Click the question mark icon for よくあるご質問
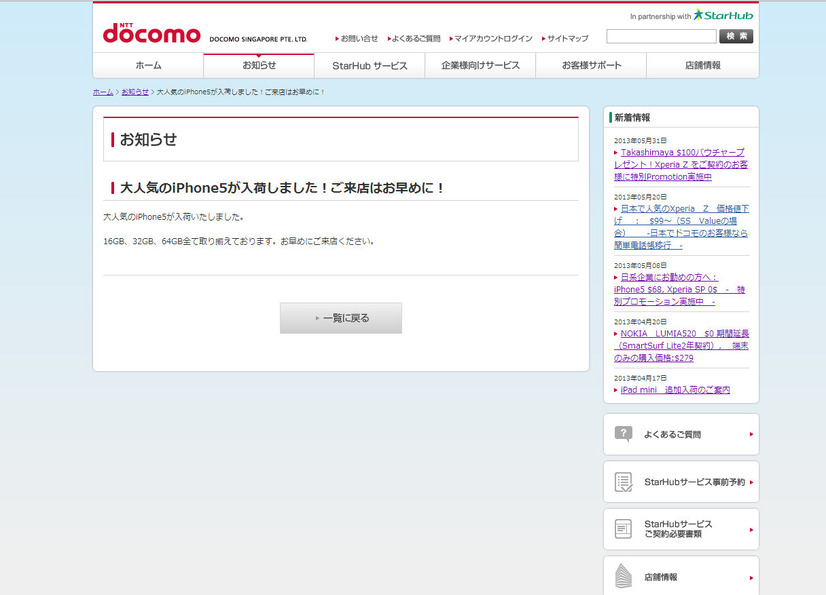 [x=623, y=434]
